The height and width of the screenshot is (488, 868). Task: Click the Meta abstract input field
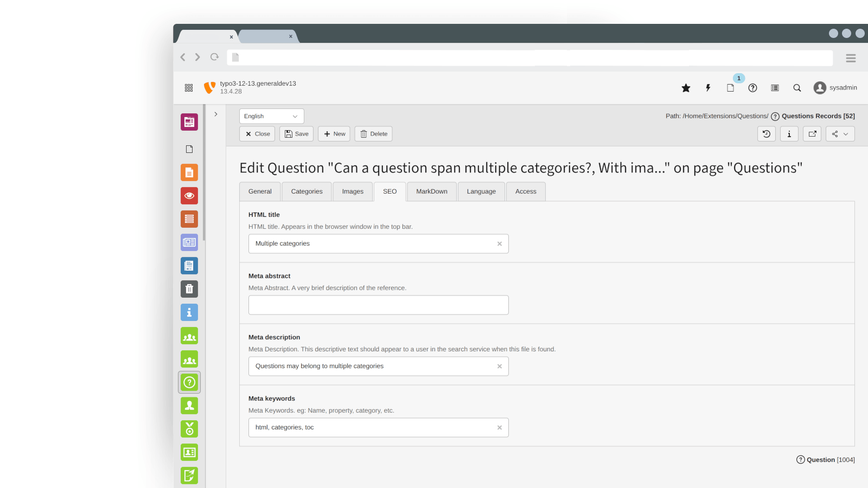378,305
